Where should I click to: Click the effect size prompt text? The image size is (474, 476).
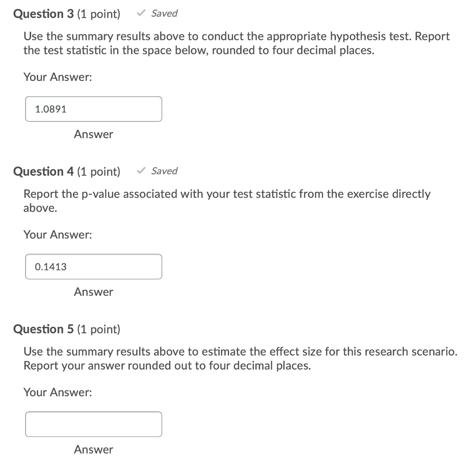(240, 358)
